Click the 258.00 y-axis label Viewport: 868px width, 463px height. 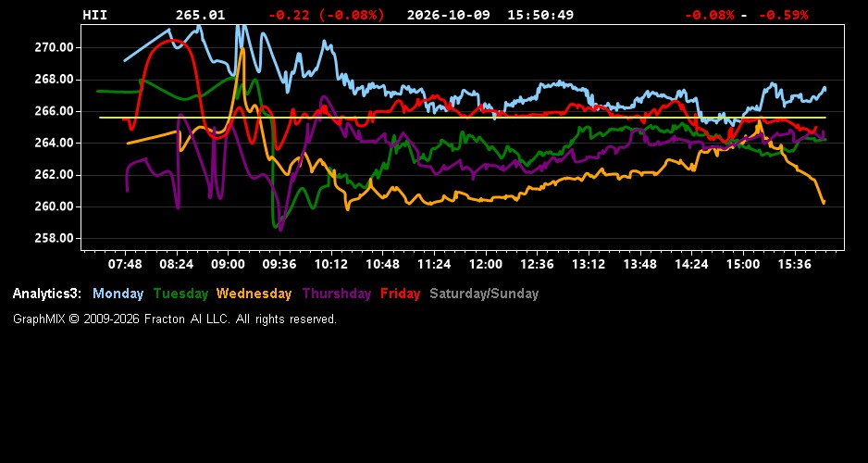54,239
